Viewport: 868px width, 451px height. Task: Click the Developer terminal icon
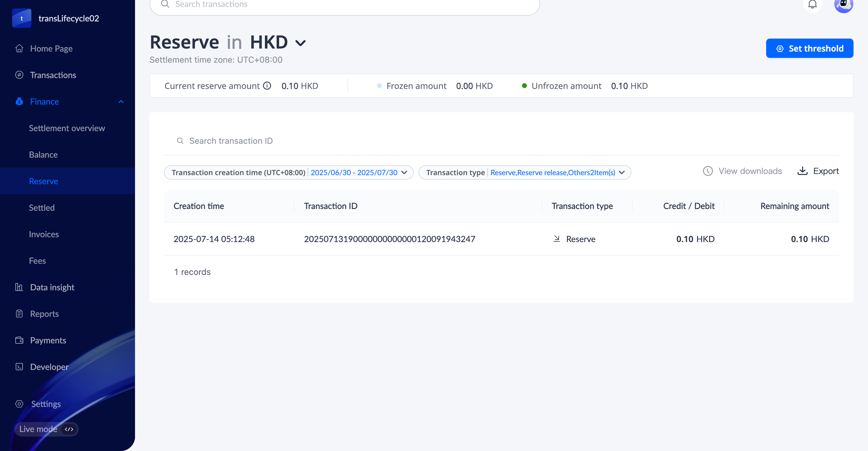click(x=19, y=366)
